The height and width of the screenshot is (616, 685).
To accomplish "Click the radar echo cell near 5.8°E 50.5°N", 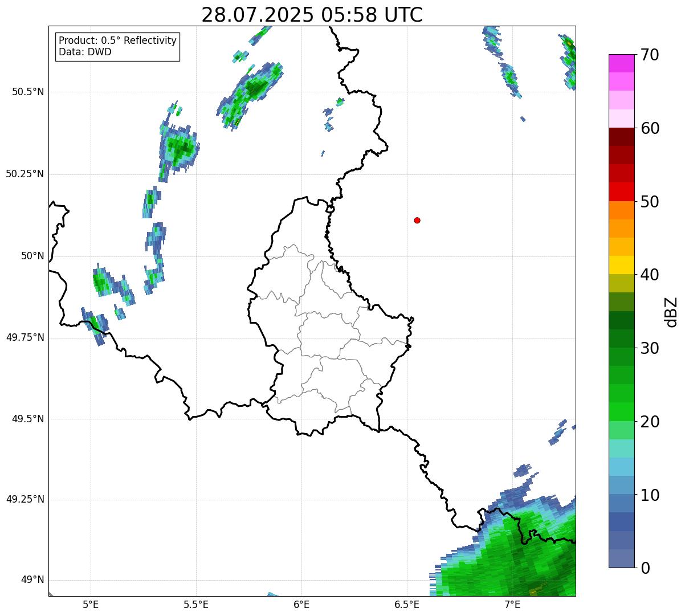I will 251,95.
